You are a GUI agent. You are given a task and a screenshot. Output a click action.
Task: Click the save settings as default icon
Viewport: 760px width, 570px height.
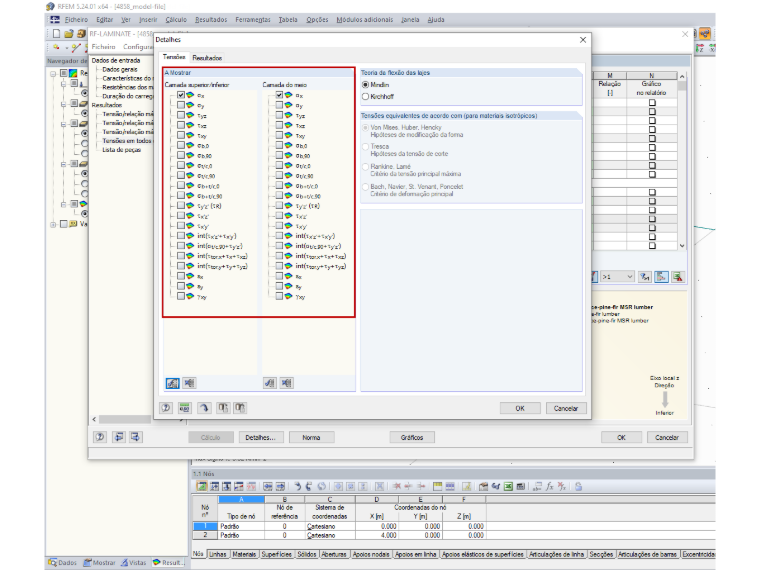[x=240, y=408]
